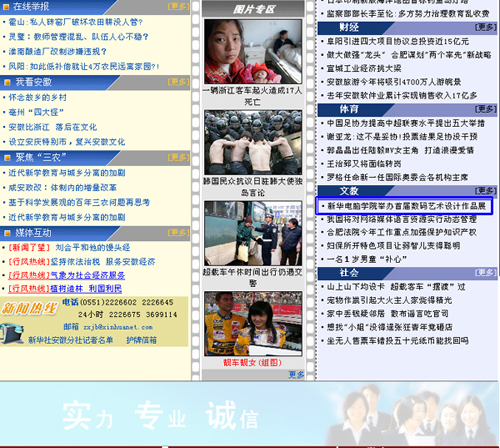Open the bus fire victim photo
Image resolution: width=500 pixels, height=448 pixels.
pos(253,51)
